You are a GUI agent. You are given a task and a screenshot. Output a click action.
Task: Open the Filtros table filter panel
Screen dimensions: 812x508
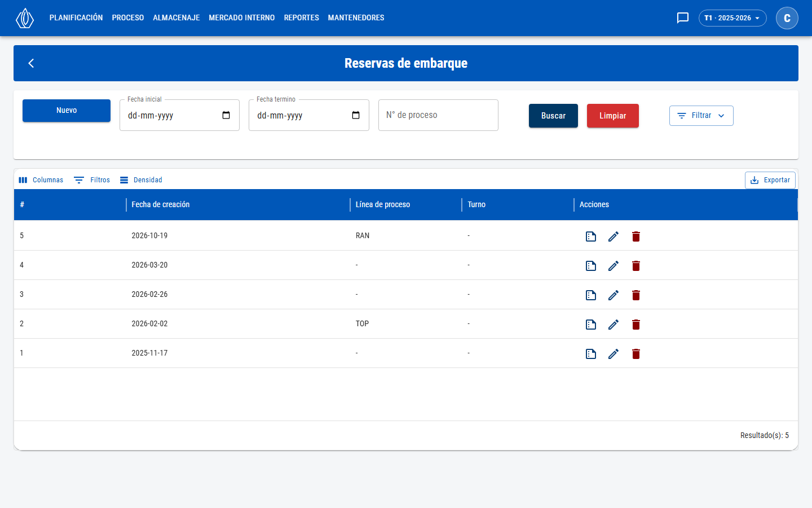(x=92, y=180)
